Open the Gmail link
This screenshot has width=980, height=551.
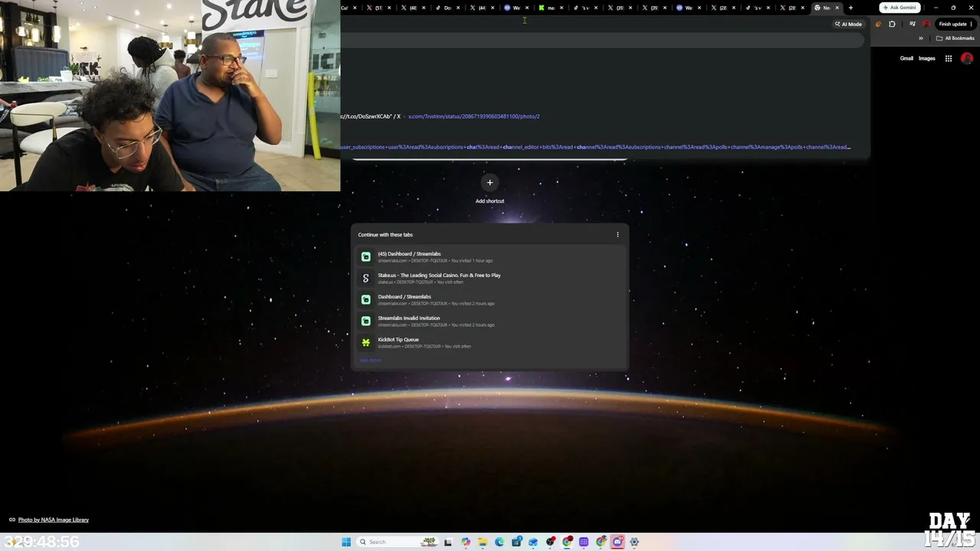tap(906, 58)
